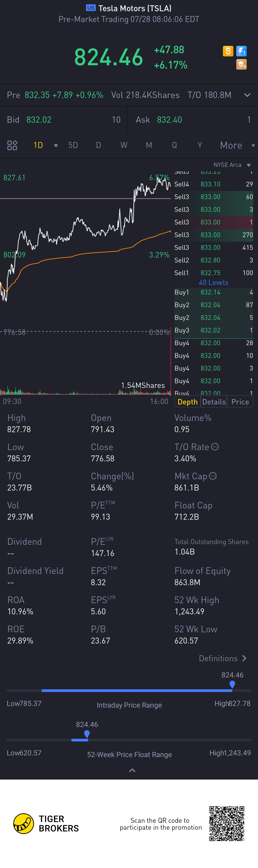Viewport: 258px width, 868px height.
Task: Tap the Sell2 832.80 order row
Action: (214, 260)
